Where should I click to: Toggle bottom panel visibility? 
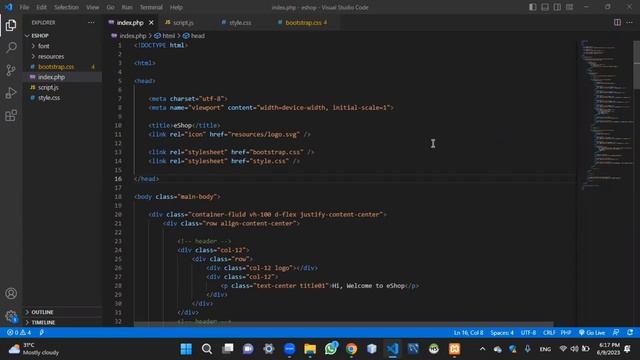point(545,7)
